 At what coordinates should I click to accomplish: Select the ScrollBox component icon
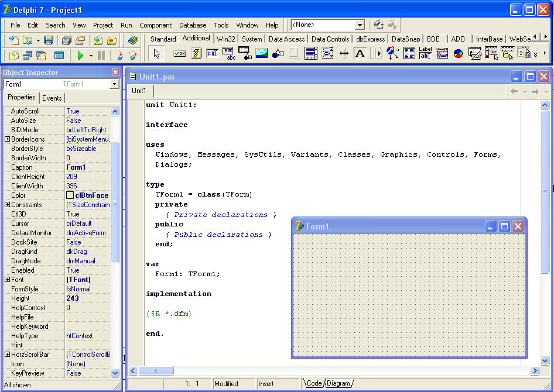(x=310, y=53)
